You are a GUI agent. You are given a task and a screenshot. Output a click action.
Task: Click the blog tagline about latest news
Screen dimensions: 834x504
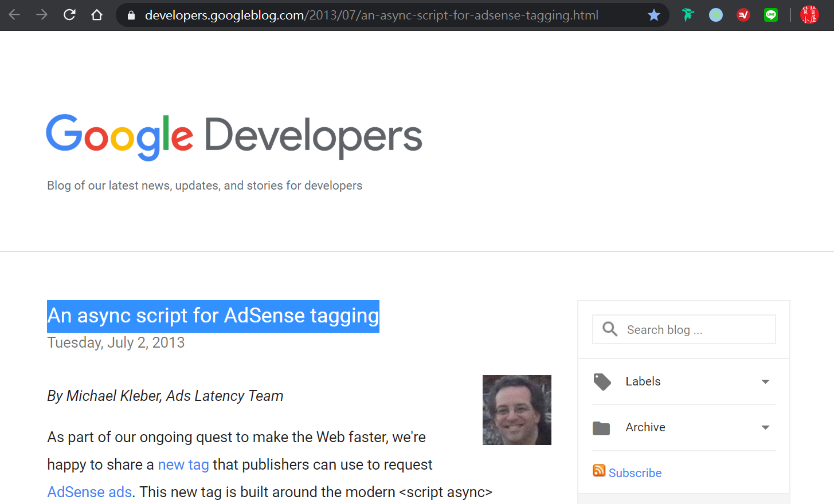pyautogui.click(x=205, y=186)
